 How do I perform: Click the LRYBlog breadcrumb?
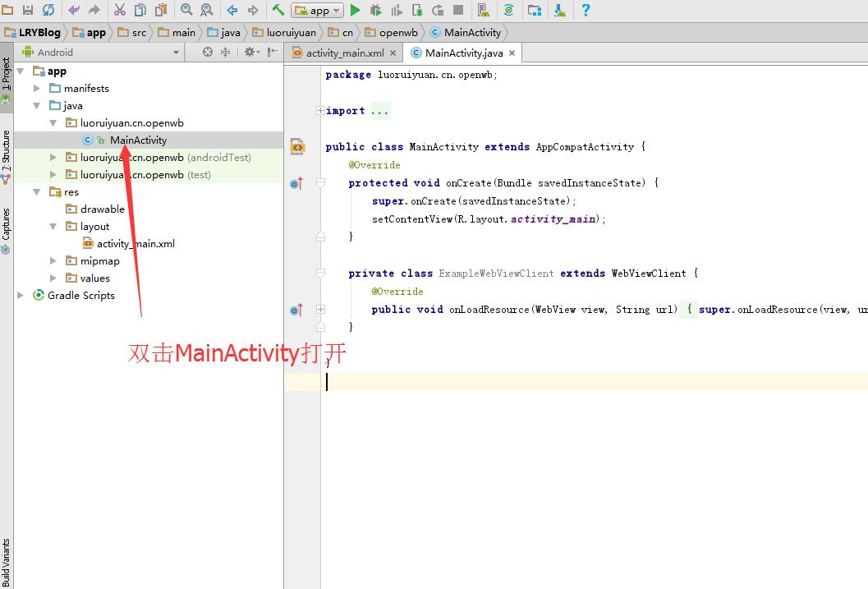pos(33,33)
